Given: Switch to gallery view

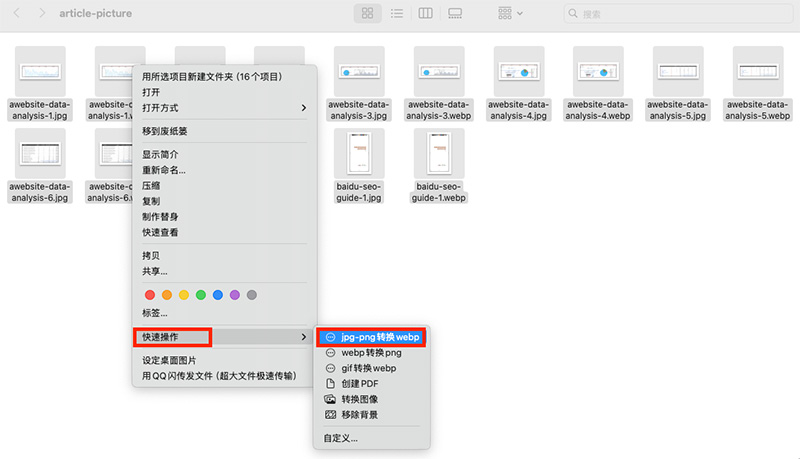Looking at the screenshot, I should (x=455, y=13).
